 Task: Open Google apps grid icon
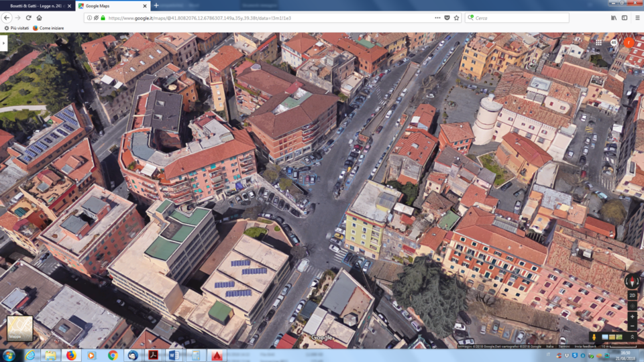coord(598,43)
